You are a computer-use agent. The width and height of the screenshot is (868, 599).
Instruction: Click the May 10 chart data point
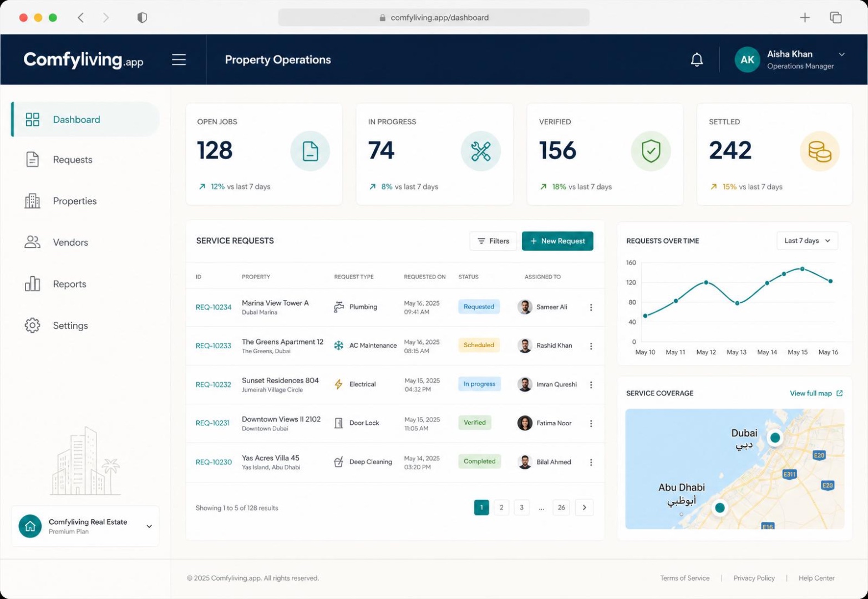(645, 316)
